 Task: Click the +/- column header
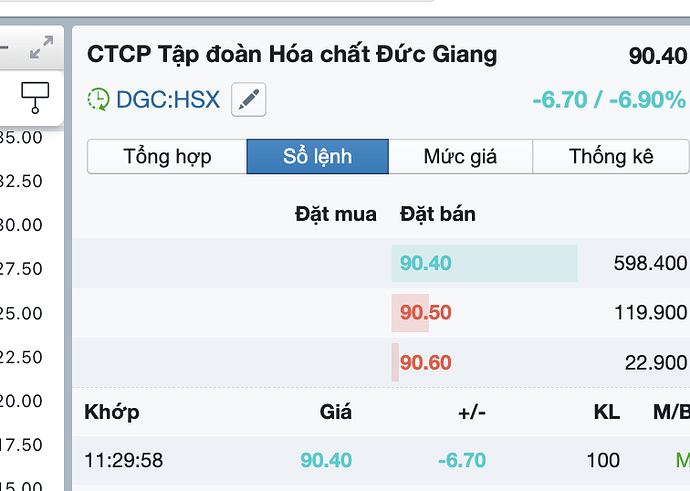[x=472, y=413]
